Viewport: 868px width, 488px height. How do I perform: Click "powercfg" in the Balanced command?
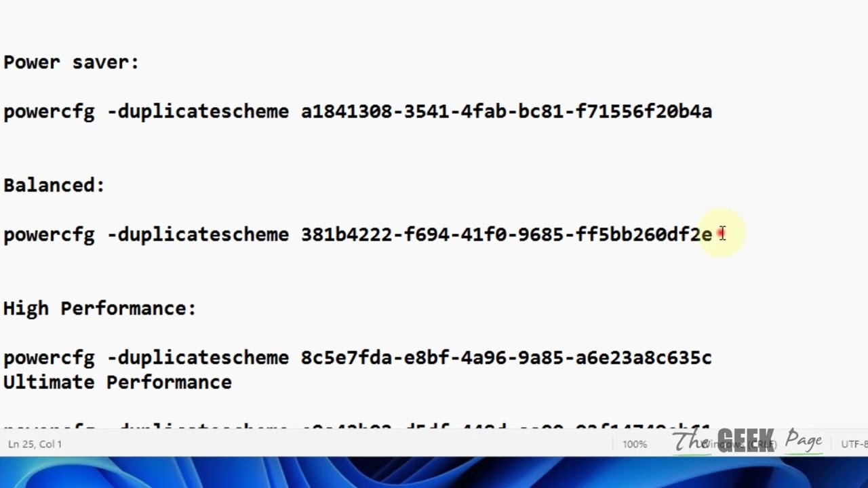pos(49,235)
